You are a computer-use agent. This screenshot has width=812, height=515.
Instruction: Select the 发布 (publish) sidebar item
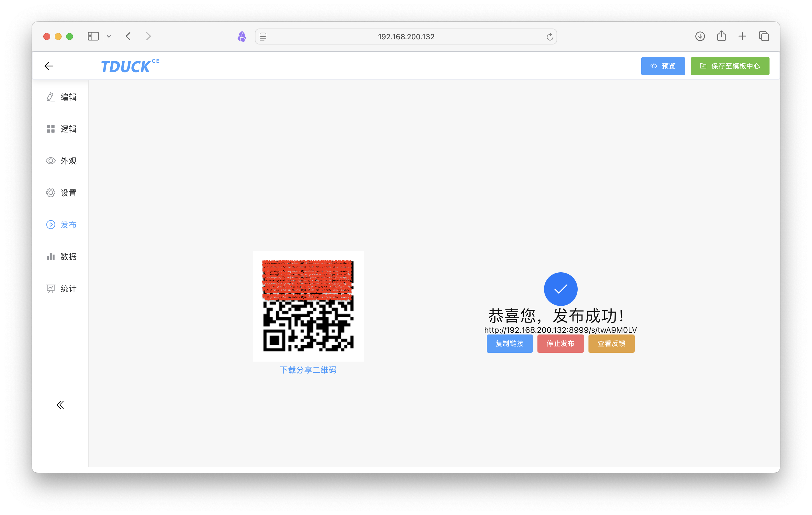(61, 225)
